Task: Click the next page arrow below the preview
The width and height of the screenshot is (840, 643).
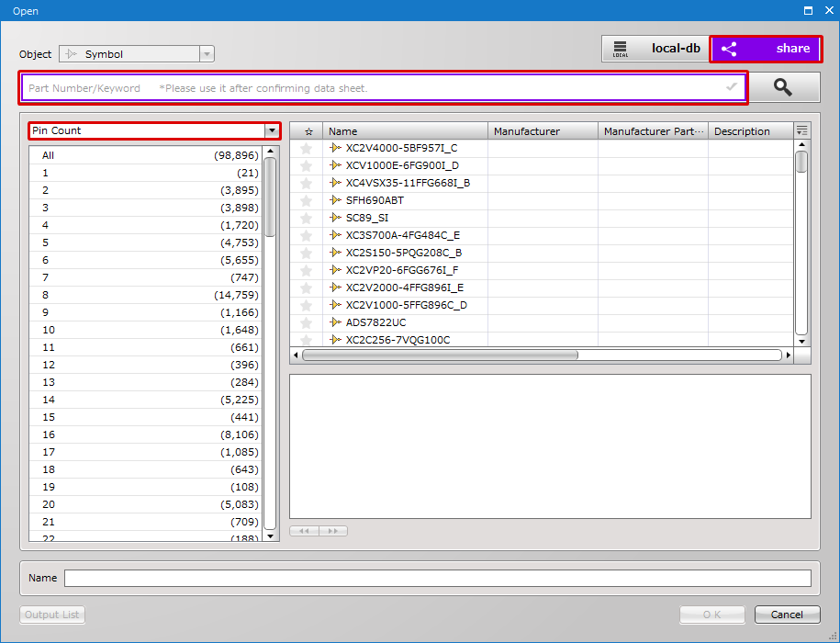Action: [x=331, y=530]
